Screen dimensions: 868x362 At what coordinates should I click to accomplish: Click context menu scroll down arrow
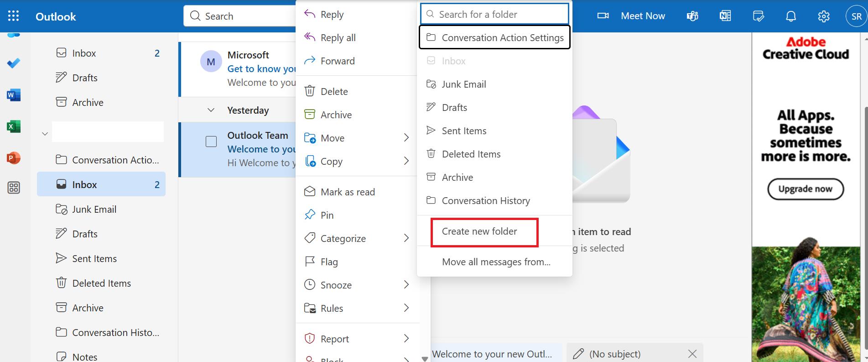click(425, 359)
